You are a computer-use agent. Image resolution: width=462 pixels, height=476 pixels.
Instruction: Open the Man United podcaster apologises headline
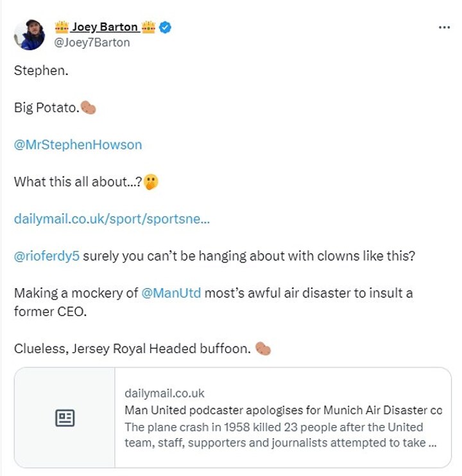click(283, 410)
